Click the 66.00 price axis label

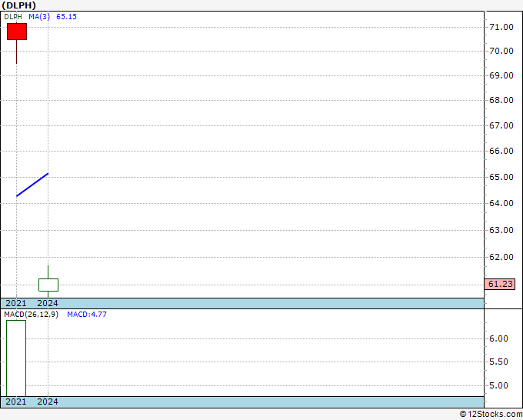pos(501,151)
